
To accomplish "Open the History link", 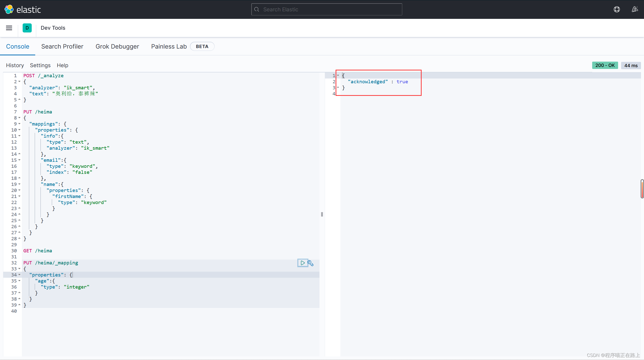I will (x=15, y=65).
